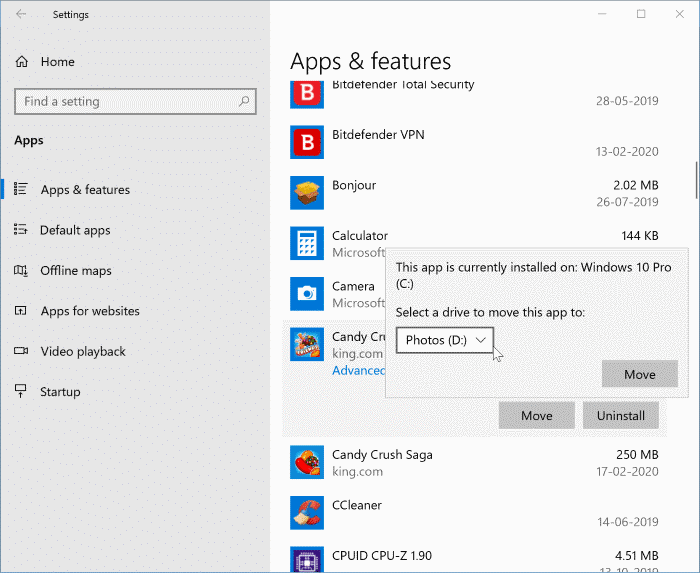Image resolution: width=700 pixels, height=573 pixels.
Task: Select the Calculator app name
Action: tap(360, 236)
